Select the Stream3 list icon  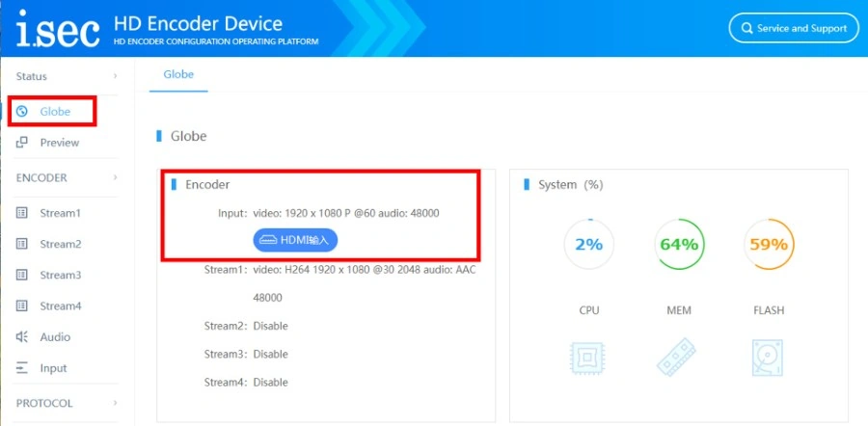coord(22,275)
